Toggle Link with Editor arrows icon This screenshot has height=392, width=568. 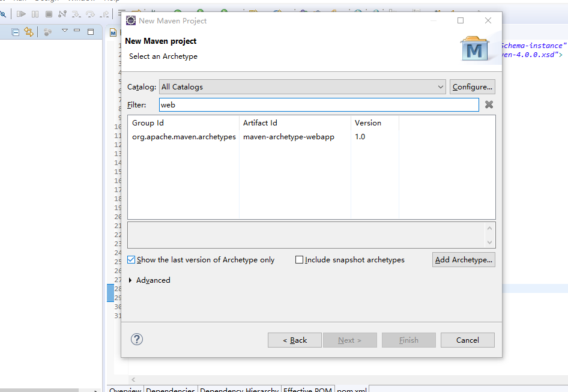click(x=29, y=32)
